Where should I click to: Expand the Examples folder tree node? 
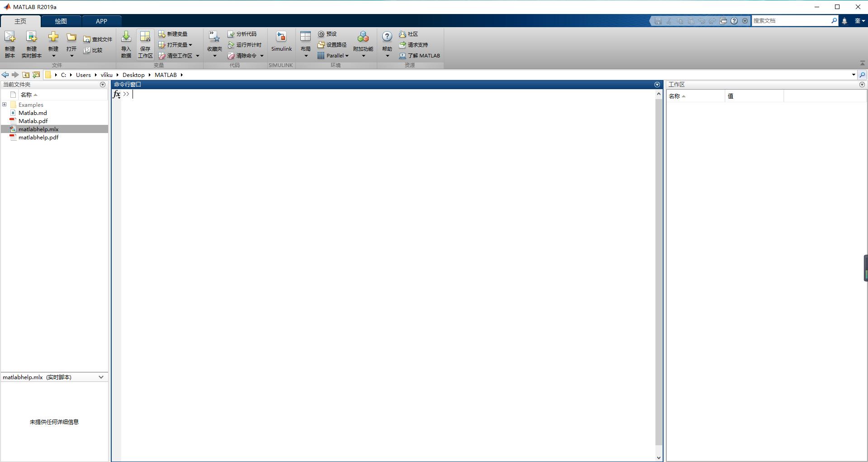click(x=5, y=105)
